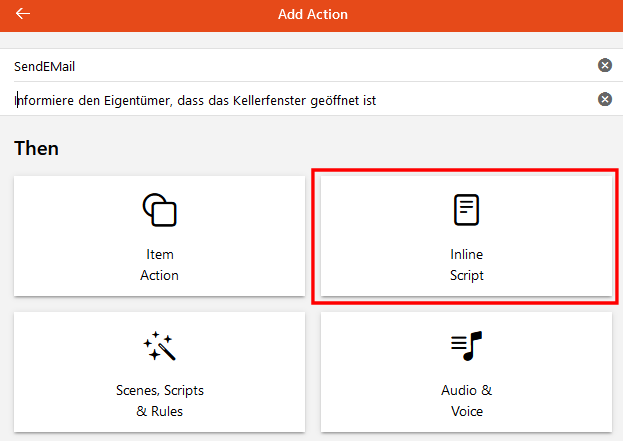Click the Inline Script document icon
Image resolution: width=623 pixels, height=441 pixels.
(x=466, y=210)
